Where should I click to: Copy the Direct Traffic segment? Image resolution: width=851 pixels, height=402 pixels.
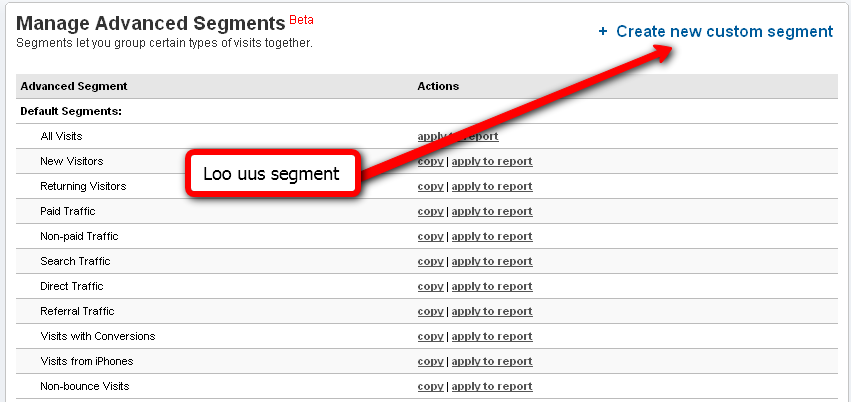click(430, 286)
